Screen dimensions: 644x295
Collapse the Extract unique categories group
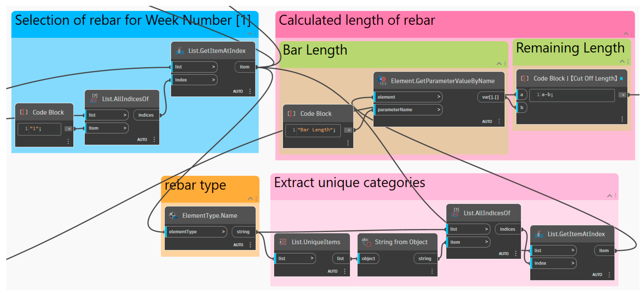point(609,196)
